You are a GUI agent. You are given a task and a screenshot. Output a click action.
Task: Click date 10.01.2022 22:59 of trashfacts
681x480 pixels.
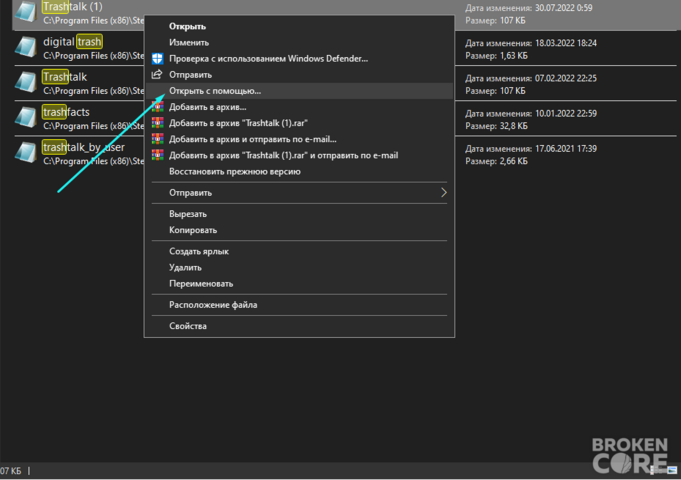click(x=566, y=113)
